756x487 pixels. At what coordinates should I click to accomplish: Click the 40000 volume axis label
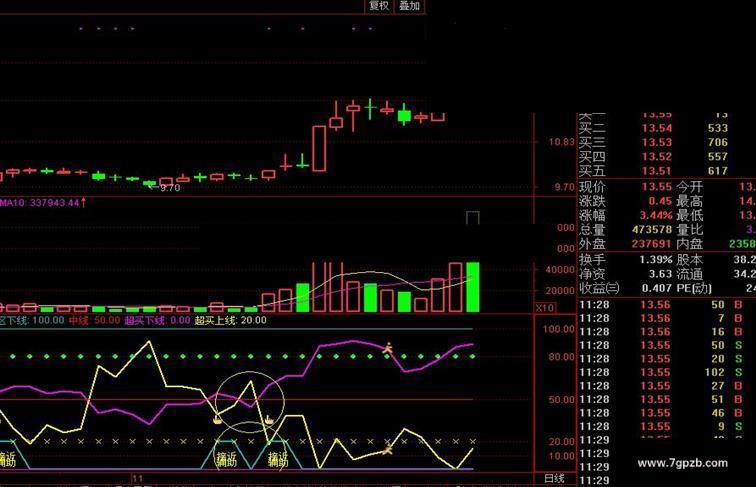pyautogui.click(x=560, y=270)
